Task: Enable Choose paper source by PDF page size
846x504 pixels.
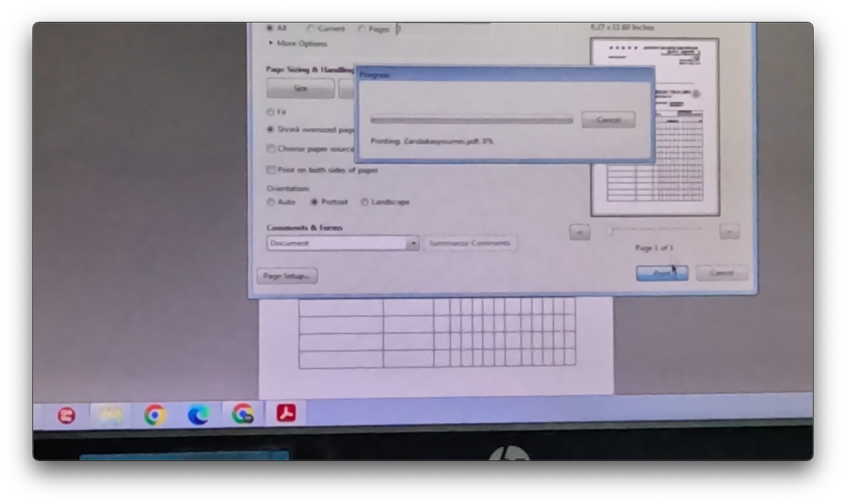Action: (270, 149)
